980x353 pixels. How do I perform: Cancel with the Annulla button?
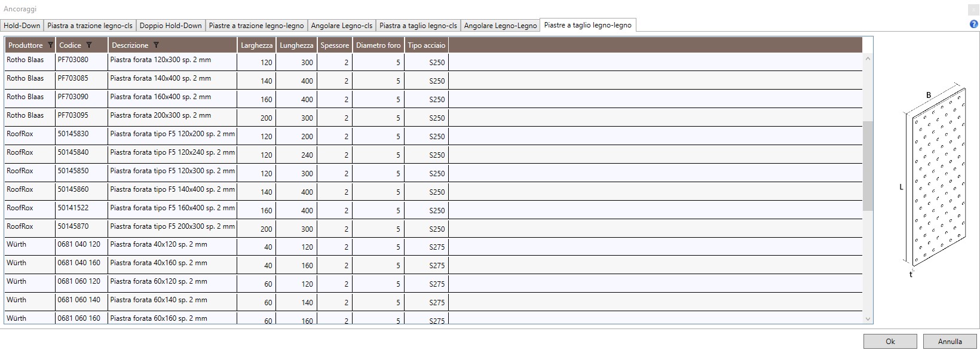(x=950, y=342)
